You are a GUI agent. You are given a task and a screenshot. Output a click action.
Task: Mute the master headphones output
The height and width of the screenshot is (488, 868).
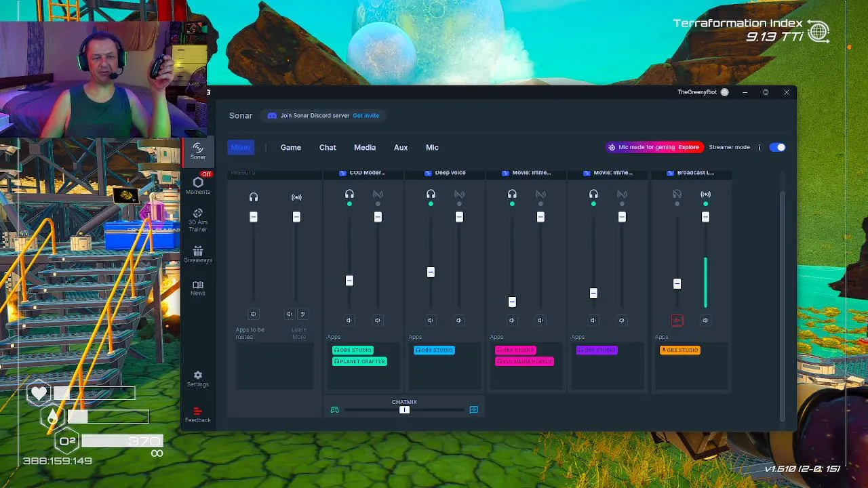pos(254,314)
